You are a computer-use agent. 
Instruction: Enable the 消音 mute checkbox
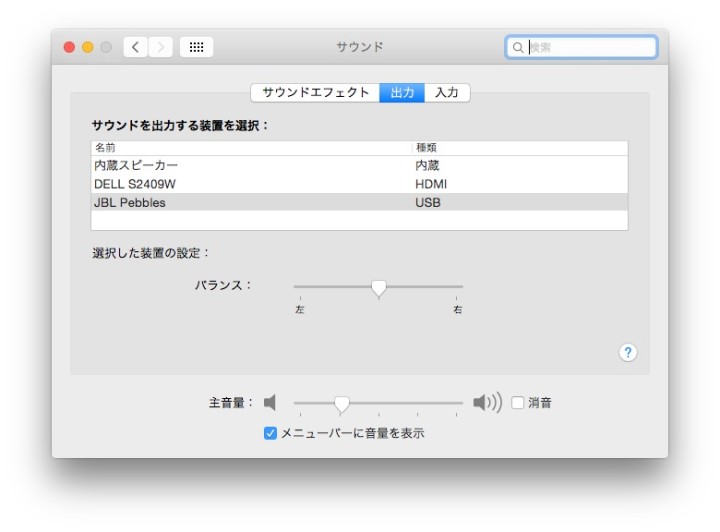point(518,403)
